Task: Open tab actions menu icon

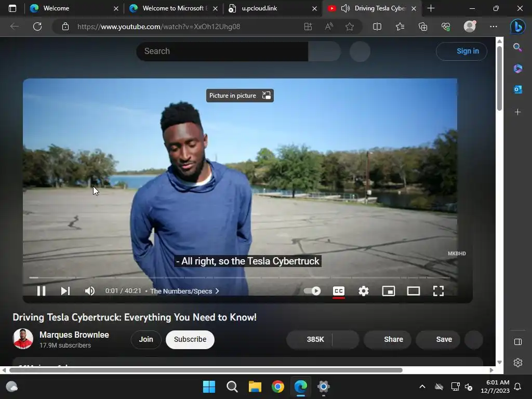Action: (x=12, y=8)
